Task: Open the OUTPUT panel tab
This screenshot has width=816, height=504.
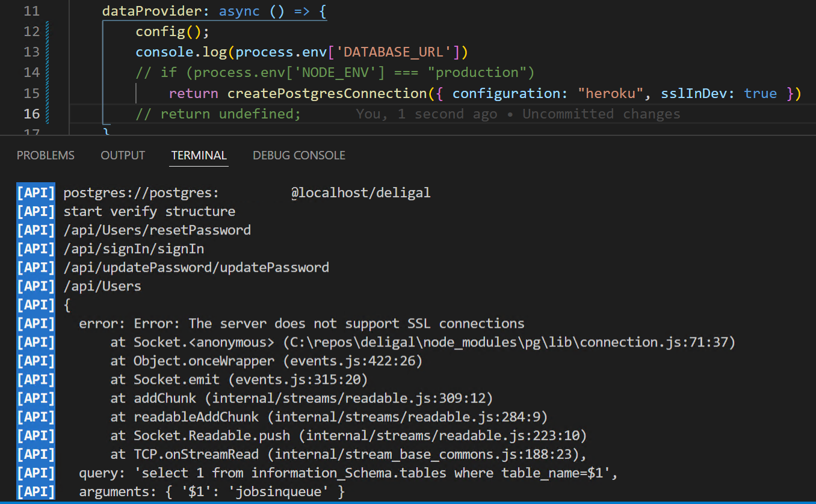Action: click(x=123, y=155)
